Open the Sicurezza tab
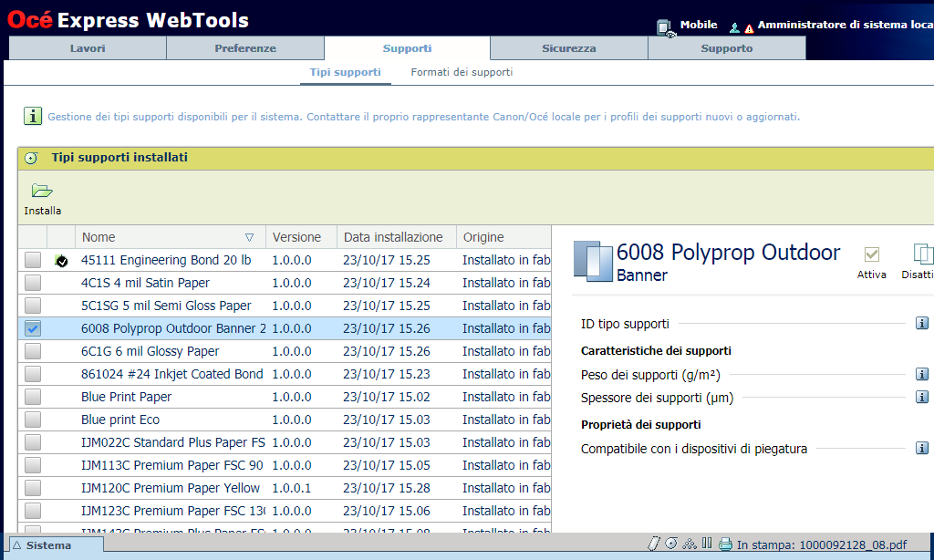Screen dimensions: 934x560 point(569,48)
